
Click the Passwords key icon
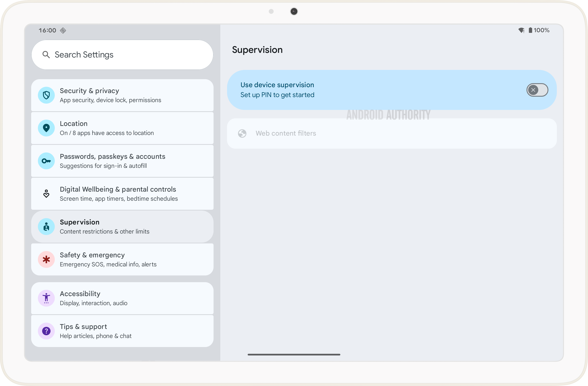click(x=46, y=161)
